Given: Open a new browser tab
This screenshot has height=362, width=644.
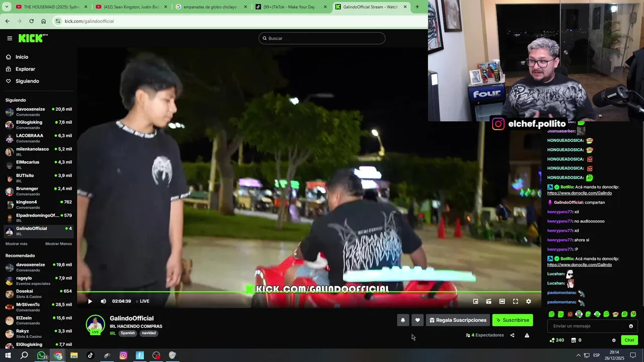Looking at the screenshot, I should [417, 7].
